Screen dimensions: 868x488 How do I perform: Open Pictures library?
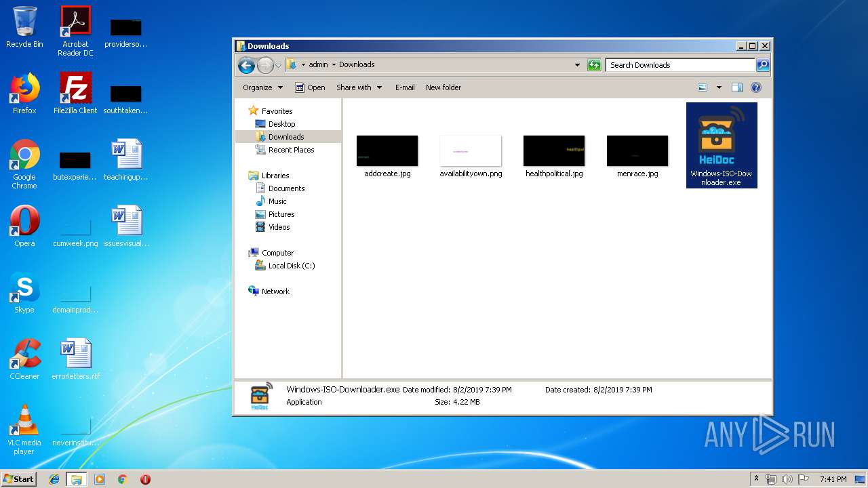point(275,214)
